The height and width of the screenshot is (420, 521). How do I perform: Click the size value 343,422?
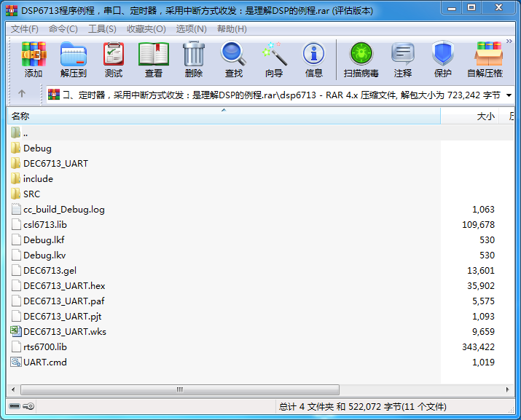(x=478, y=347)
